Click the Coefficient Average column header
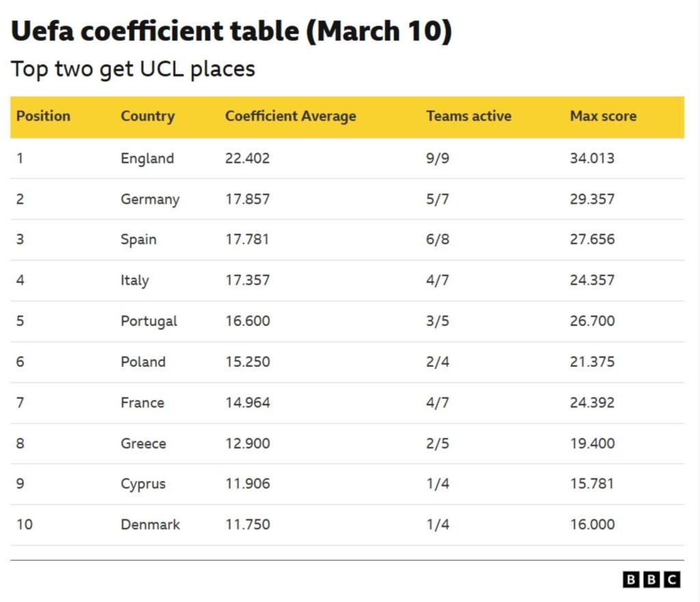The image size is (700, 602). coord(291,116)
